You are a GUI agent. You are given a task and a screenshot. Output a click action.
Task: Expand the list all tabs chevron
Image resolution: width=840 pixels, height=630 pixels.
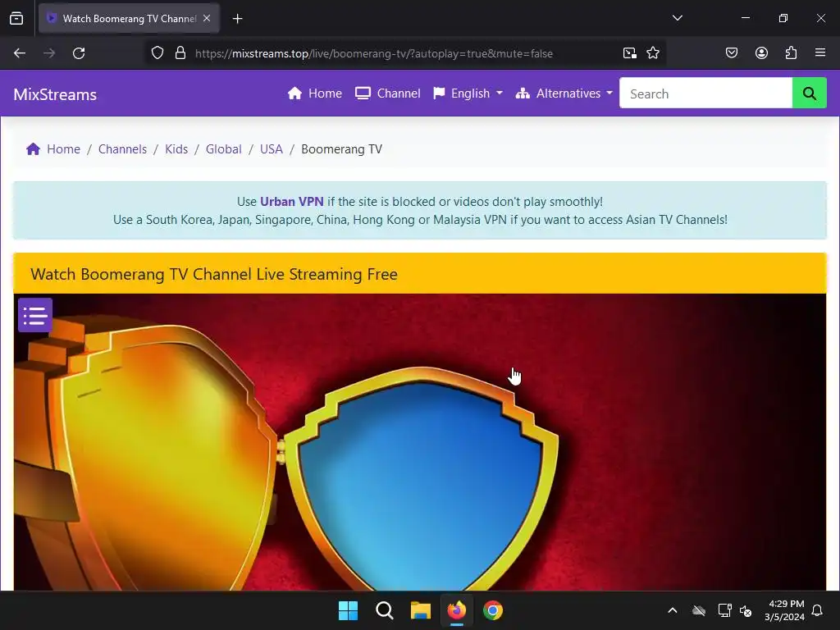tap(677, 18)
